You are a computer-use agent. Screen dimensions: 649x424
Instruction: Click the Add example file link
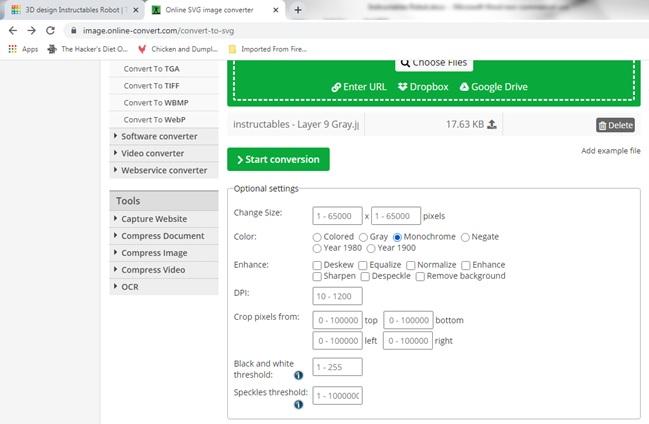(611, 151)
